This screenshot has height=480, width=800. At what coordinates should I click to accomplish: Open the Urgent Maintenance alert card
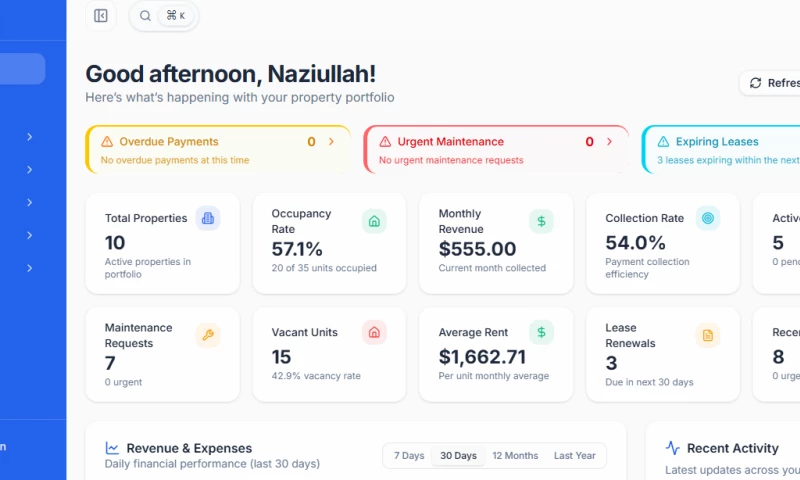[496, 149]
